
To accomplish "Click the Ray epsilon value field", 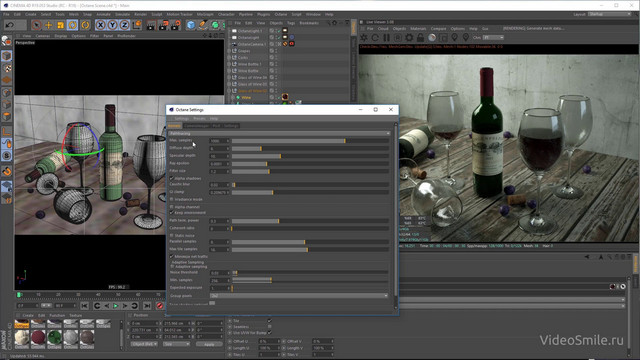I will coord(218,164).
